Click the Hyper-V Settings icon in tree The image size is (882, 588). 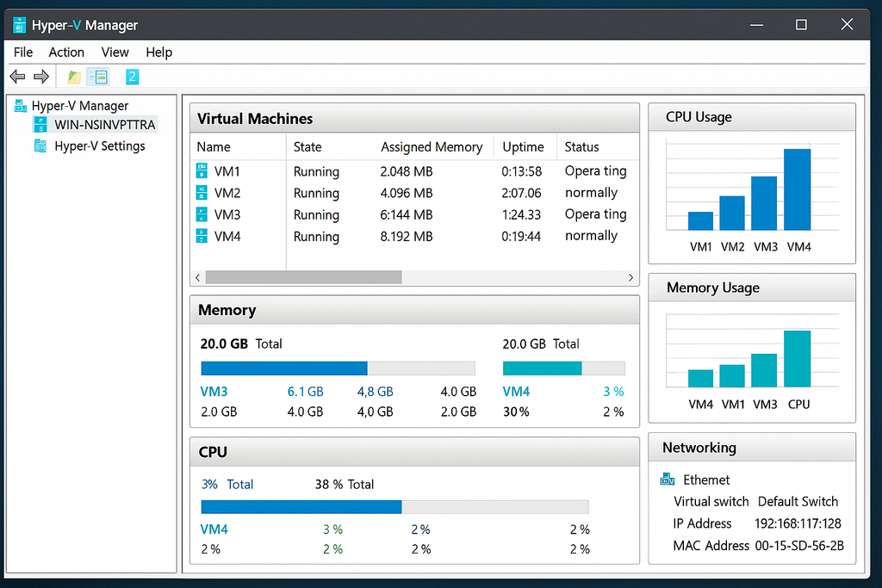[40, 146]
